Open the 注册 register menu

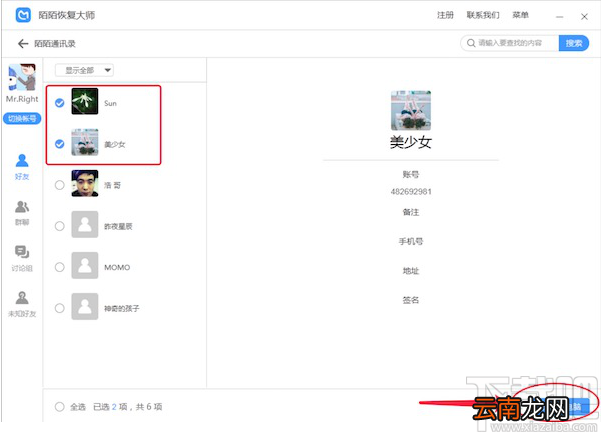point(445,15)
